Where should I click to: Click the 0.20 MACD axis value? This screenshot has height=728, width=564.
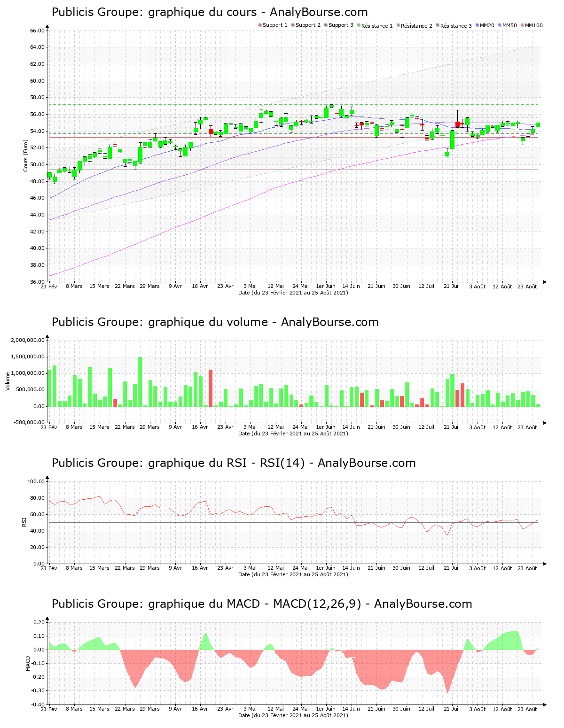[39, 622]
